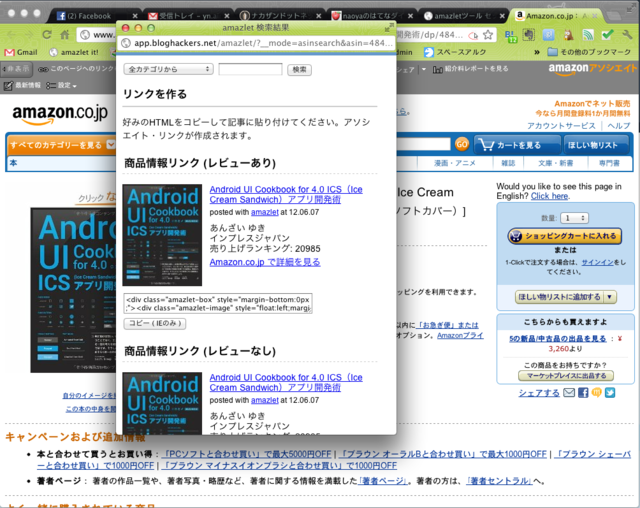This screenshot has height=508, width=640.
Task: Bookmark this page with the star icon
Action: [488, 35]
